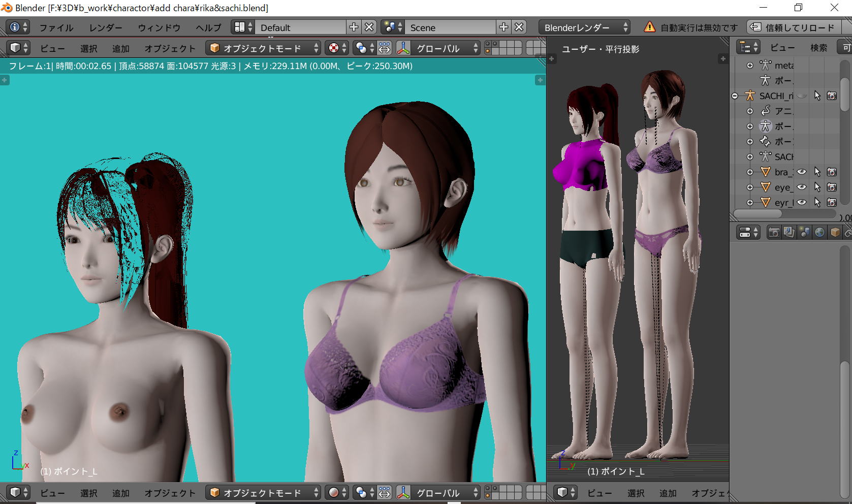Toggle renderability of eye object camera icon
This screenshot has height=504, width=852.
click(832, 187)
